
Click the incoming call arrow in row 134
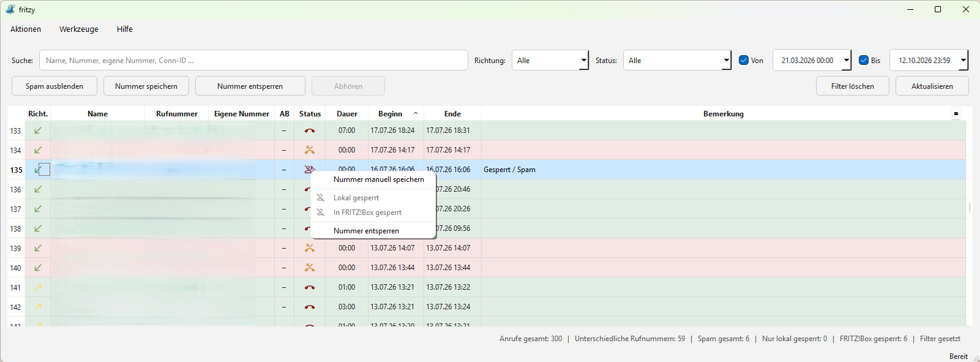point(38,150)
